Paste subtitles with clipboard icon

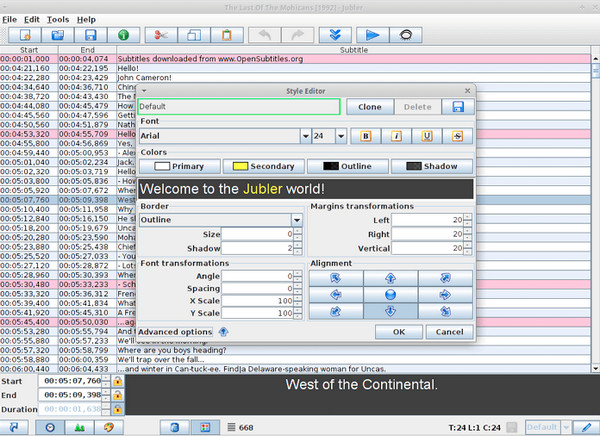coord(227,35)
